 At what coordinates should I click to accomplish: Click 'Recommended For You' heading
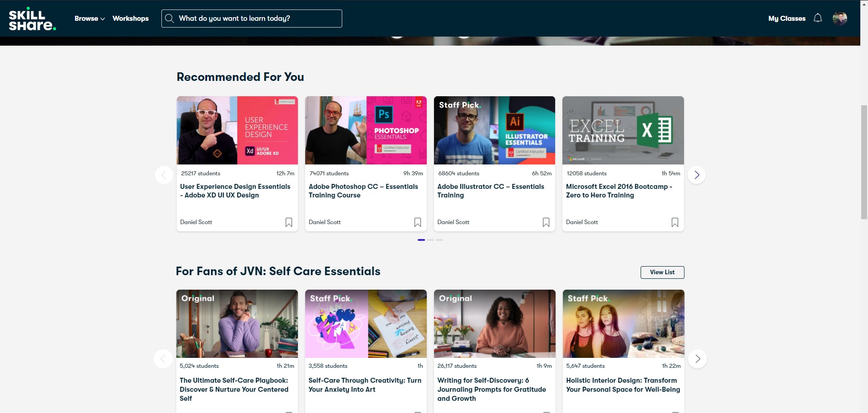click(240, 77)
